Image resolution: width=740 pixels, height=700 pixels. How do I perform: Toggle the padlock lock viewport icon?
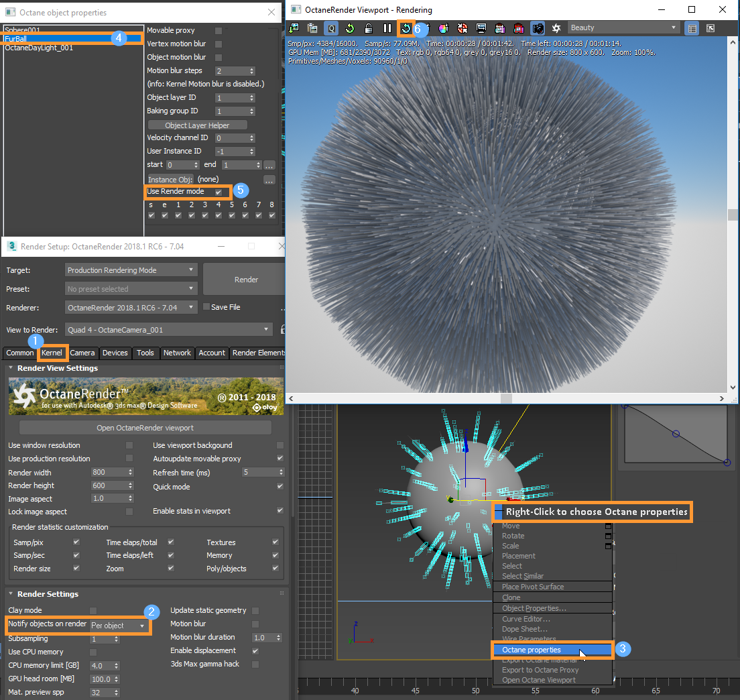coord(369,28)
